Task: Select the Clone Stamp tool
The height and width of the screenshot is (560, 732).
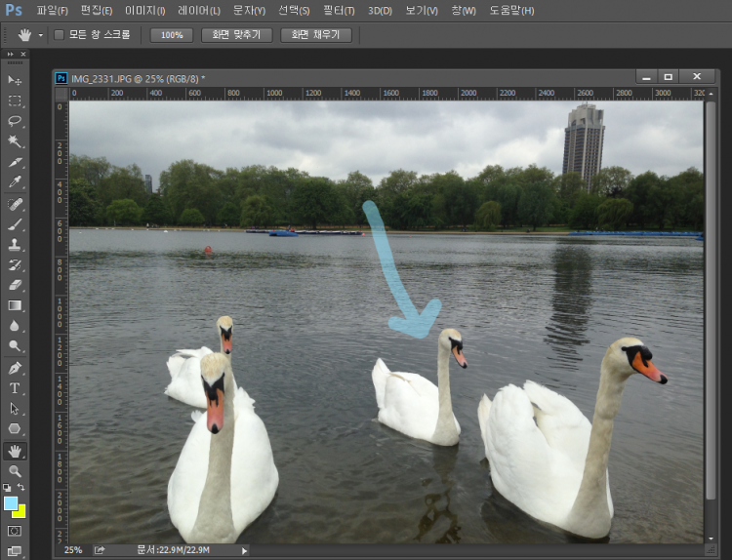Action: pos(15,244)
